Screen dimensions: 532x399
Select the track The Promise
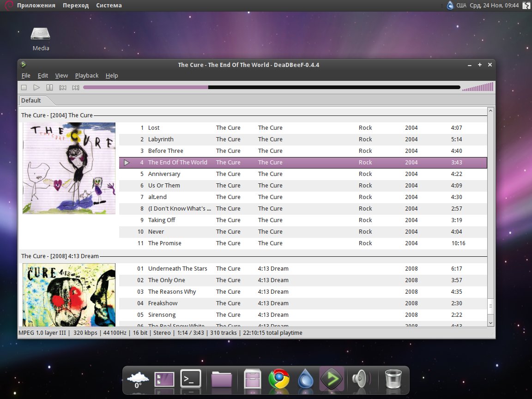click(303, 243)
